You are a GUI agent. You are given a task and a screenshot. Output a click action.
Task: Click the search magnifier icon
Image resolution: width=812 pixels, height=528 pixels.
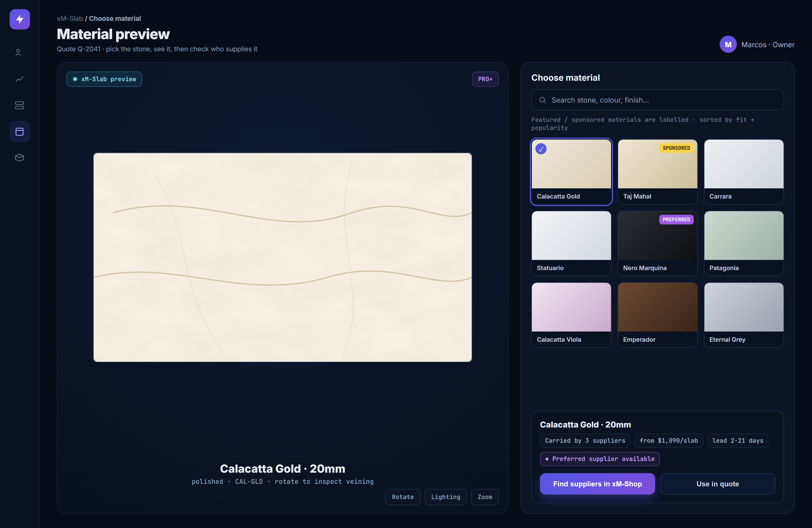tap(542, 100)
